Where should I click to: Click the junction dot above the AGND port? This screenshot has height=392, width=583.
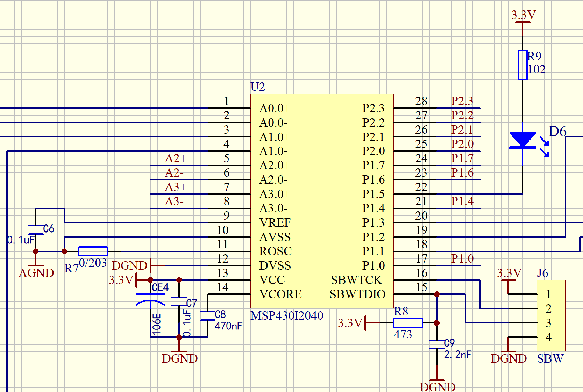[x=36, y=251]
